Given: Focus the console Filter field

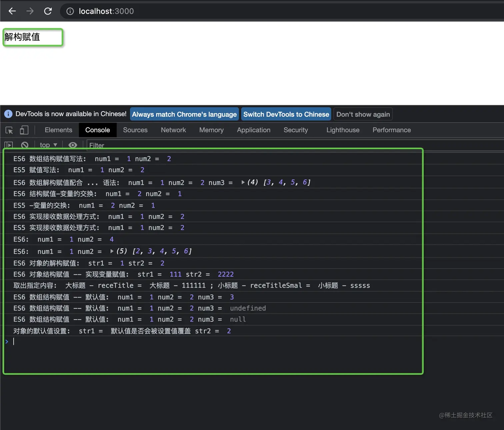Looking at the screenshot, I should (295, 145).
